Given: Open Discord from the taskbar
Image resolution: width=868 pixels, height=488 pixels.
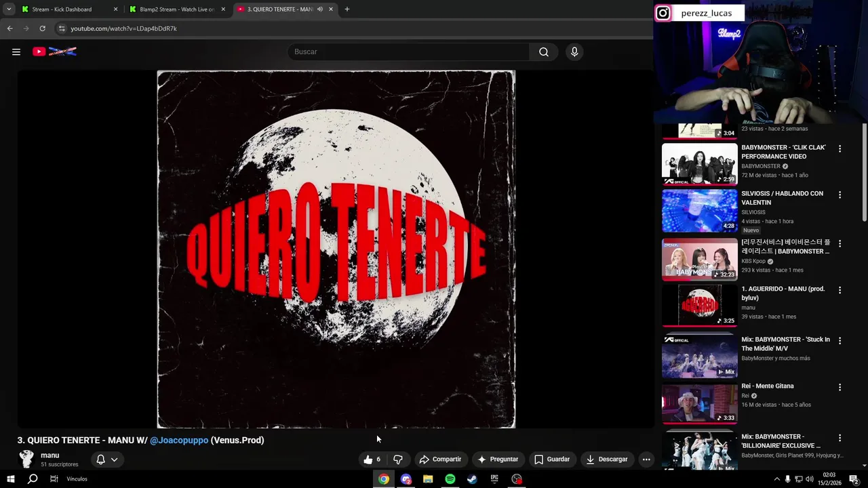Looking at the screenshot, I should pyautogui.click(x=406, y=479).
